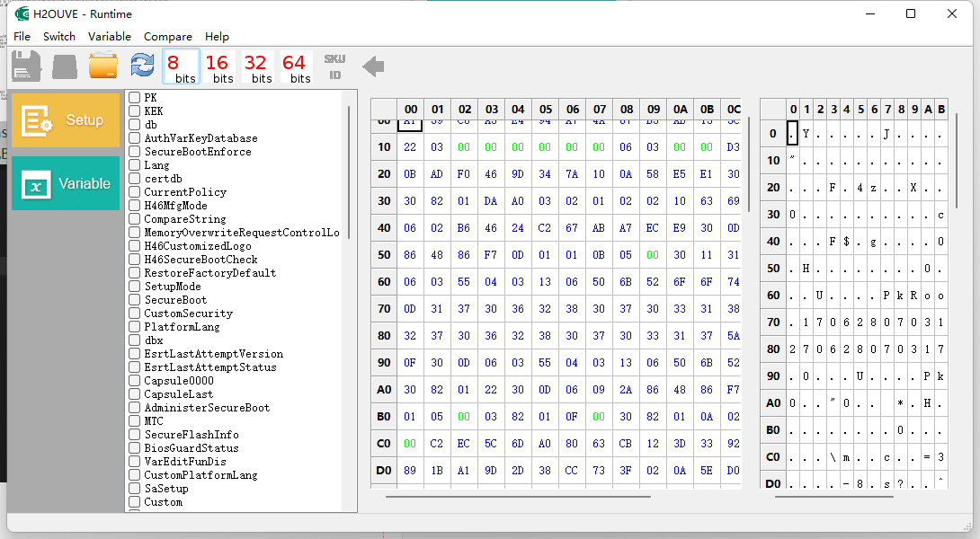
Task: Tick the SetupMode checkbox
Action: pyautogui.click(x=134, y=286)
